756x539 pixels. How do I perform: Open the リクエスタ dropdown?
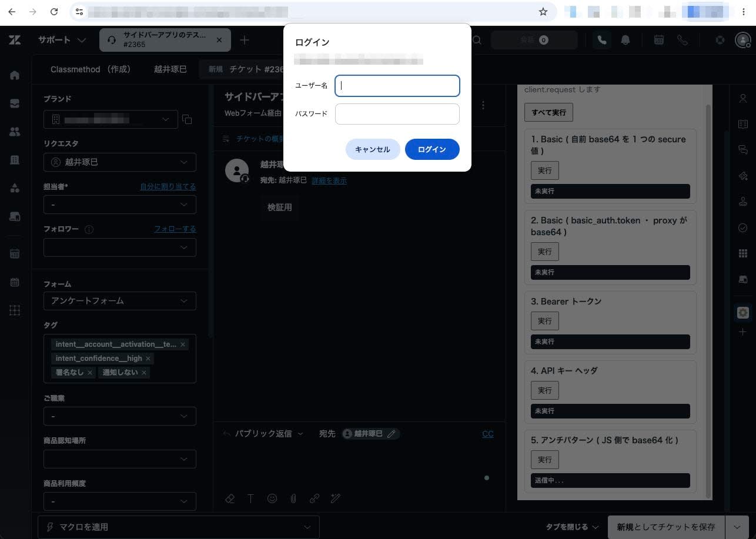120,162
